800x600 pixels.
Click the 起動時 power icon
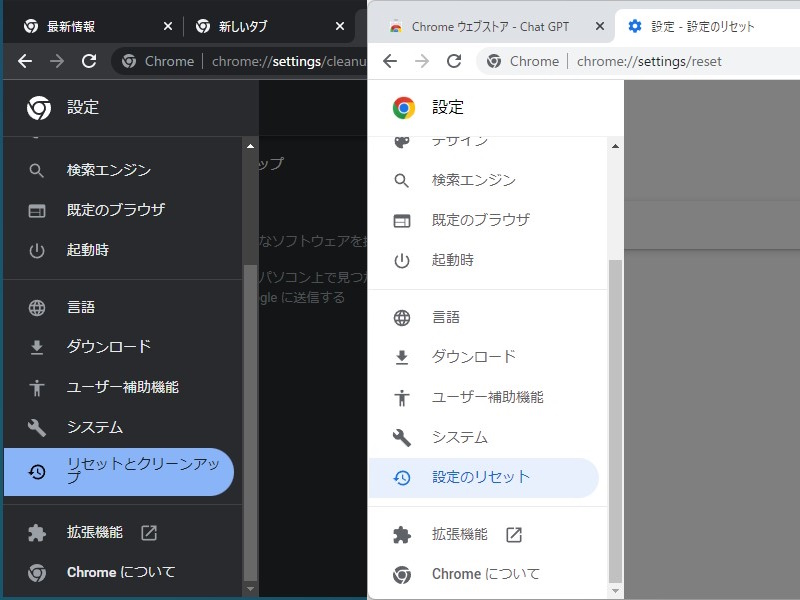click(401, 260)
